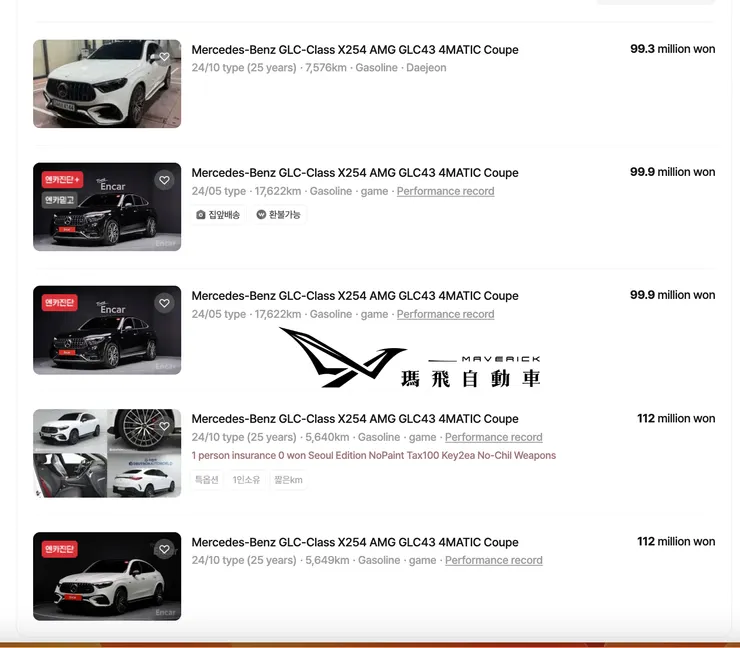Open the white GLC43 thumbnail of Daejeon listing
This screenshot has height=648, width=740.
(107, 84)
